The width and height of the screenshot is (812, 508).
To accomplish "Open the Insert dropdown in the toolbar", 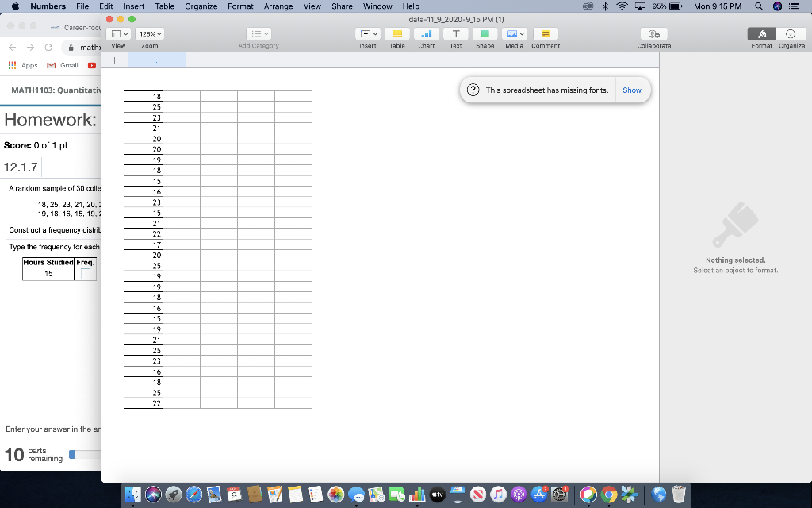I will [x=368, y=33].
